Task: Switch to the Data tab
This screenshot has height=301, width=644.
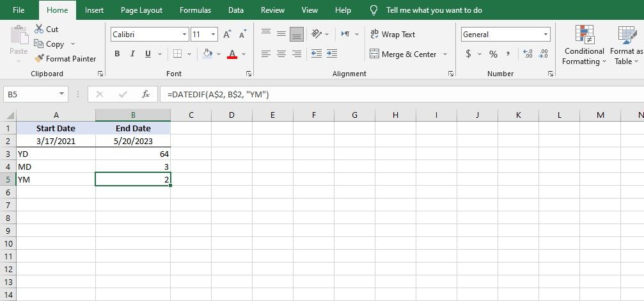Action: tap(236, 10)
